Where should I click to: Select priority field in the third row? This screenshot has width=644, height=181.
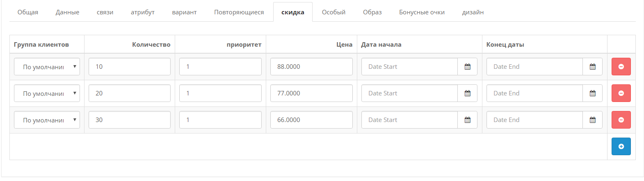pos(220,120)
